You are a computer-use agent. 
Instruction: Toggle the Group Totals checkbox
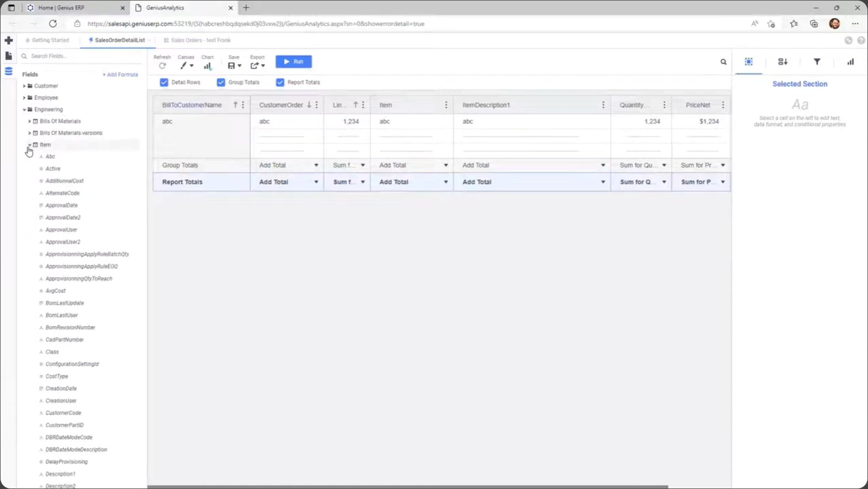point(221,82)
